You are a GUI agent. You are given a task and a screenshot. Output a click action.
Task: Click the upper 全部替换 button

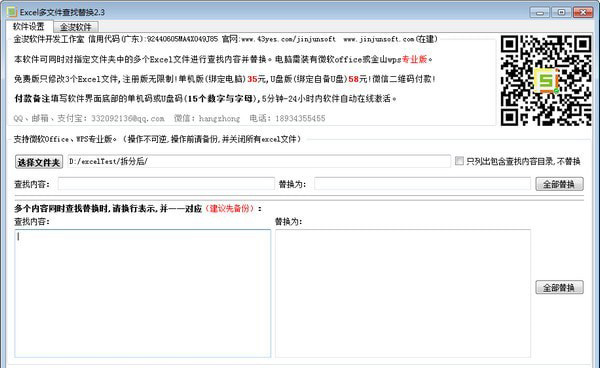[x=559, y=184]
